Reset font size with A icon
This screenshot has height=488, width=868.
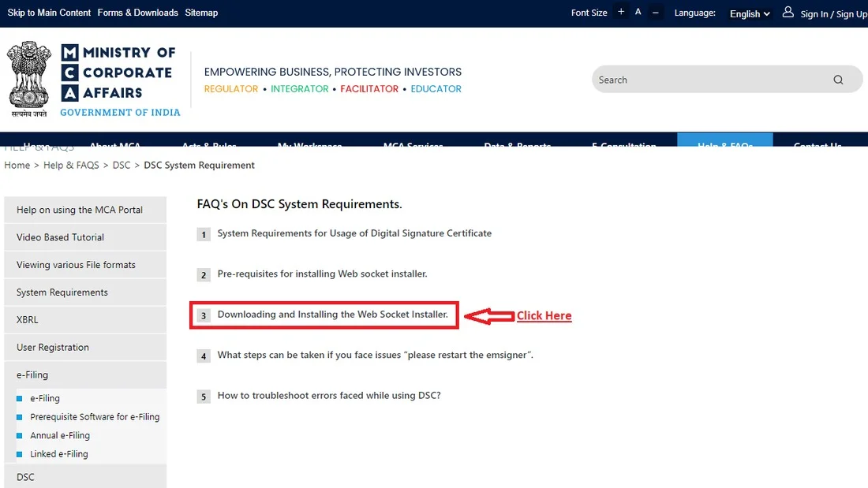638,12
